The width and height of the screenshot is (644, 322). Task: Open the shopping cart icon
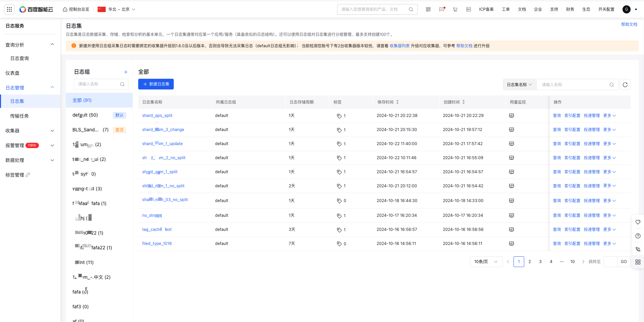pyautogui.click(x=455, y=9)
